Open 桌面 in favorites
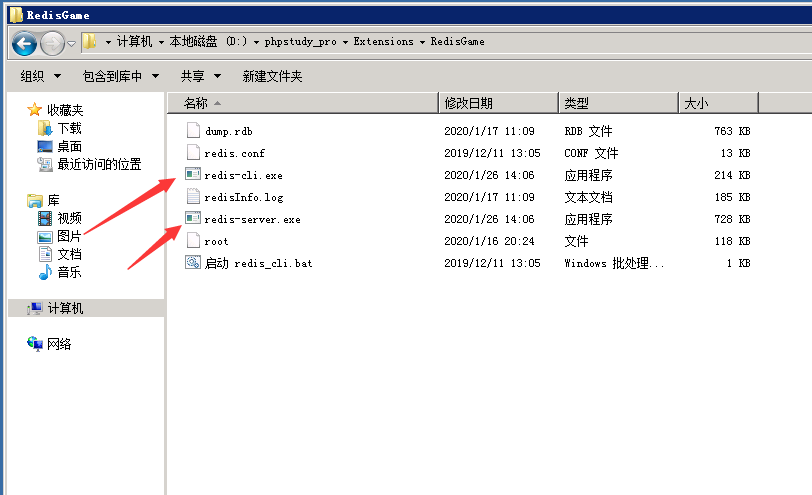The image size is (812, 495). click(x=69, y=146)
